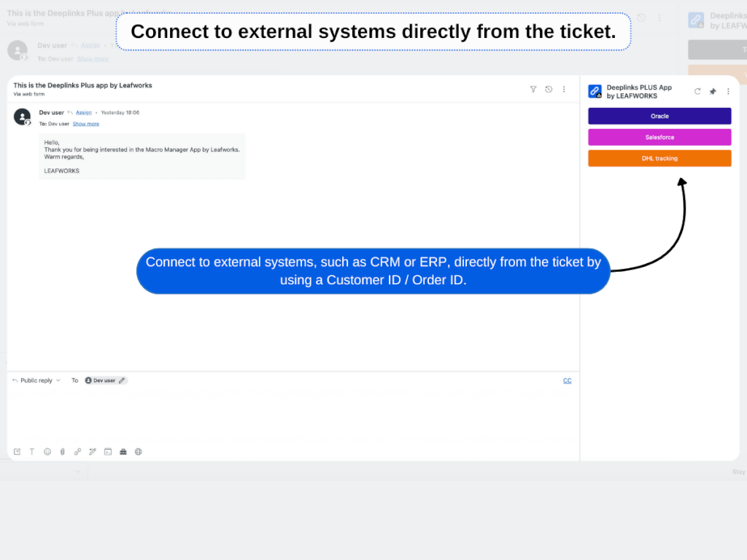Toggle the globe language icon in the composer
The height and width of the screenshot is (560, 747).
coord(138,451)
